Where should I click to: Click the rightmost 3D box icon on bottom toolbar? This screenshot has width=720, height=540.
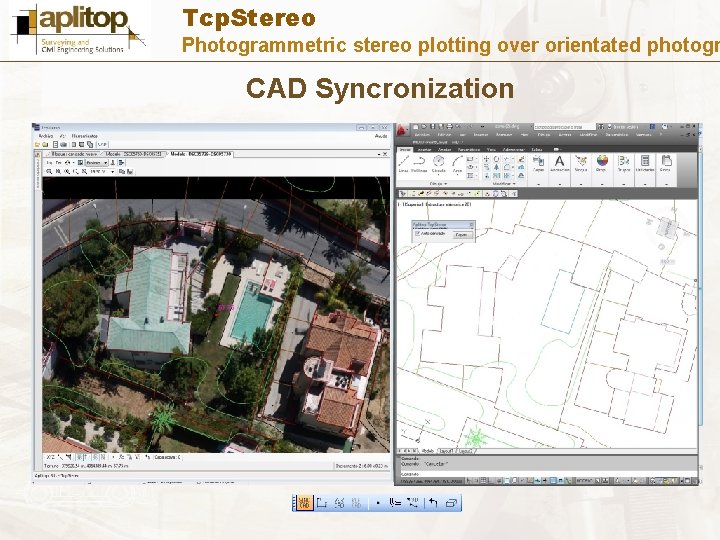pos(451,503)
